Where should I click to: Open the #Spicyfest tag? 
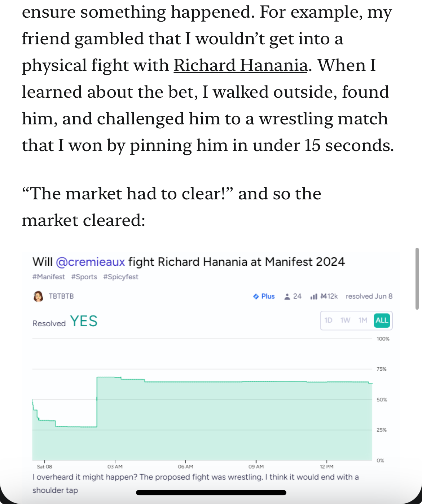click(x=121, y=277)
